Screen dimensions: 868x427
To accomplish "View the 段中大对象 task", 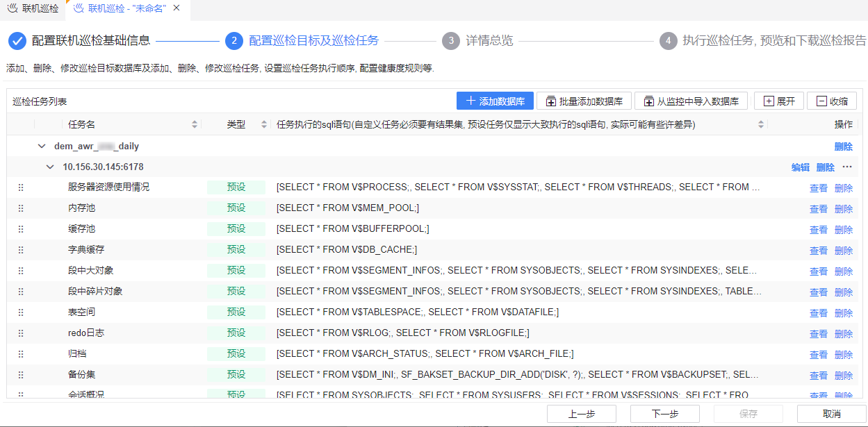I will 819,271.
